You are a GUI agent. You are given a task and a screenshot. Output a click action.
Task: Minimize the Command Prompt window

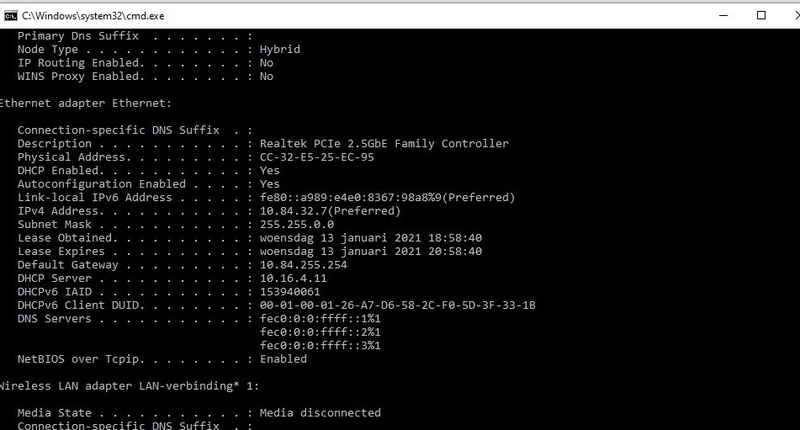[715, 16]
